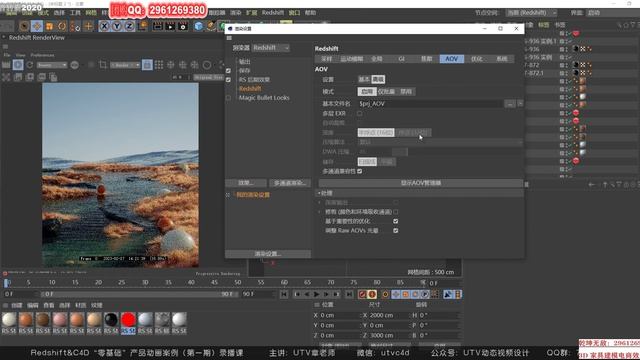Click the last icon in timeline toolbar

click(458, 294)
